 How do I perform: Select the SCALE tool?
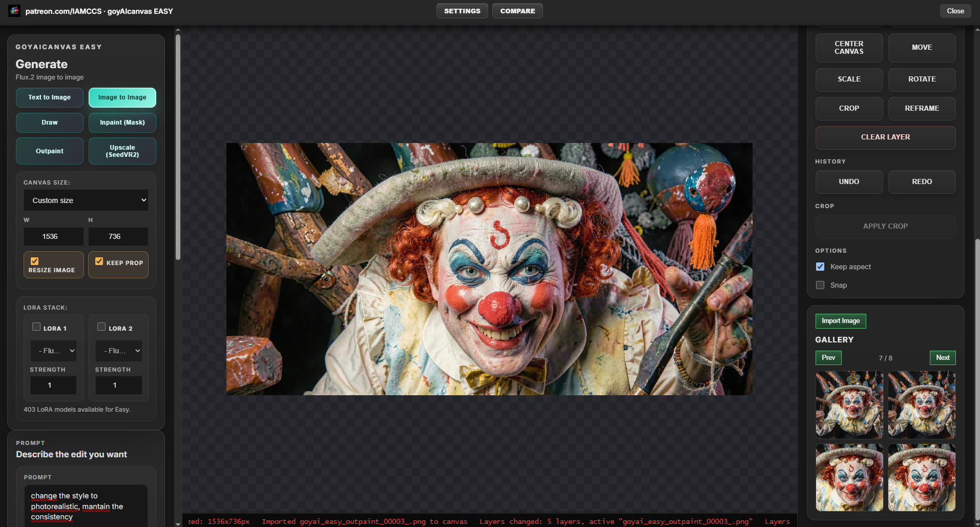point(849,79)
